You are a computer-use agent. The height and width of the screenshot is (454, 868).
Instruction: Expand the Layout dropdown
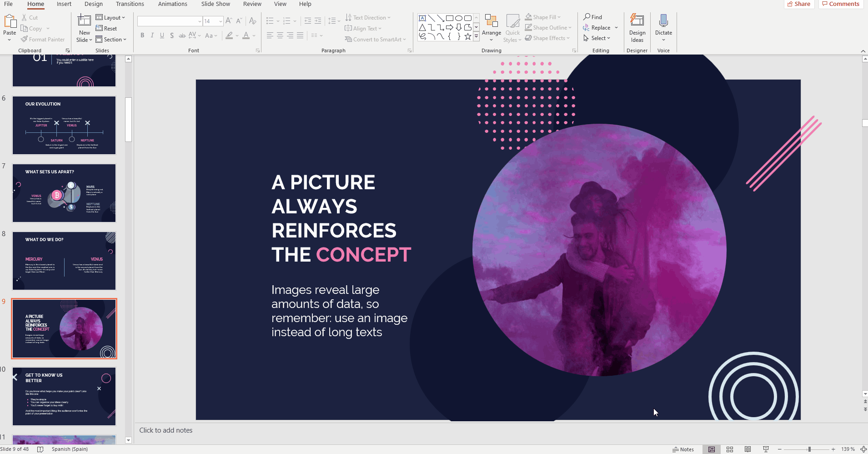pyautogui.click(x=110, y=18)
